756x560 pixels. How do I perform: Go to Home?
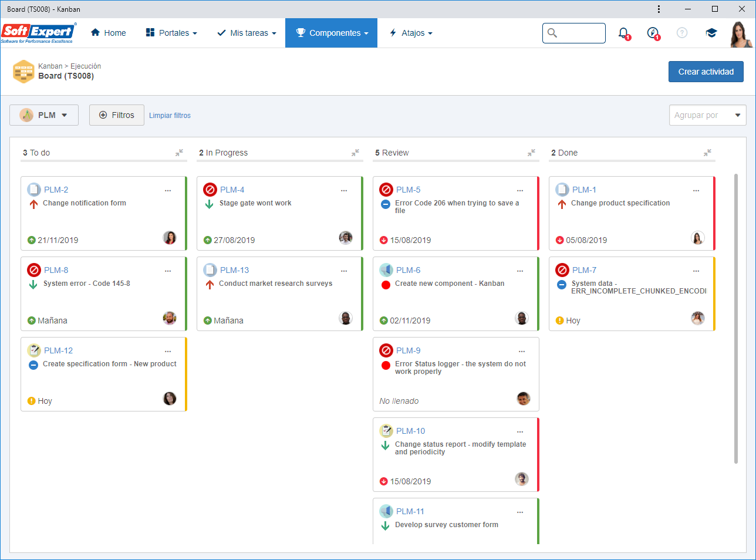coord(109,33)
